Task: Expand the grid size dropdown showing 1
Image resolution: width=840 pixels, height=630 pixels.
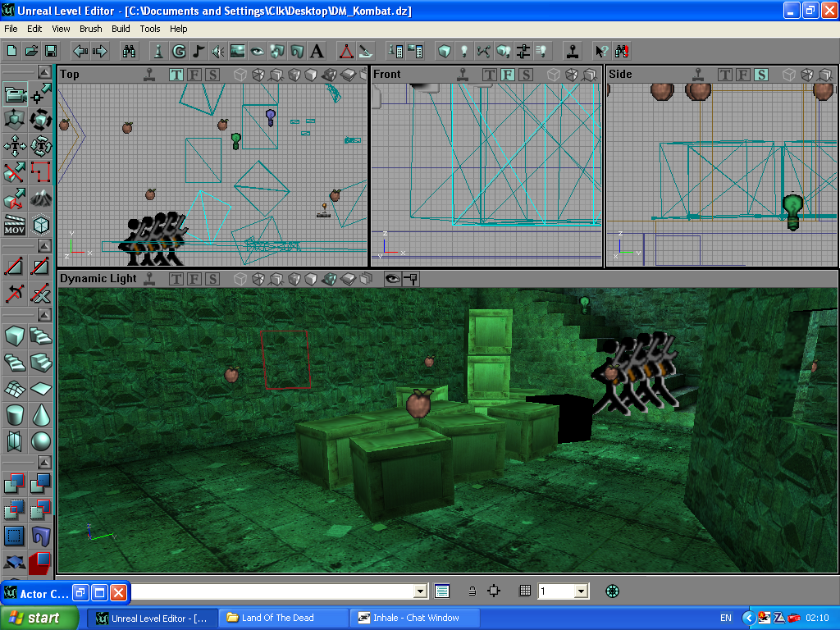Action: [x=581, y=591]
